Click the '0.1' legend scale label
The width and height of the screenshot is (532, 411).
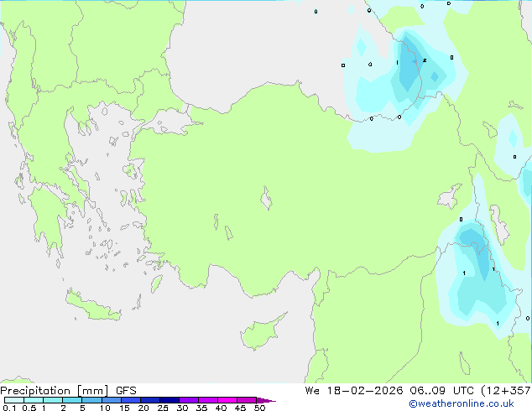click(9, 408)
